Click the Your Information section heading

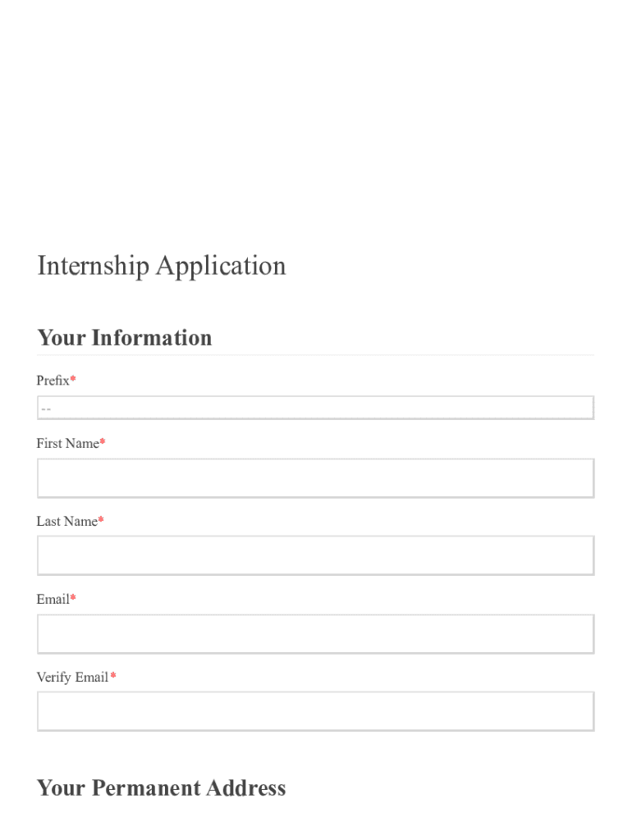[125, 338]
